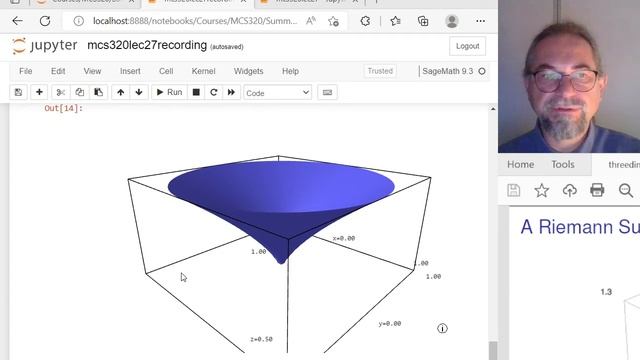This screenshot has width=640, height=360.
Task: Restart the kernel
Action: [213, 92]
